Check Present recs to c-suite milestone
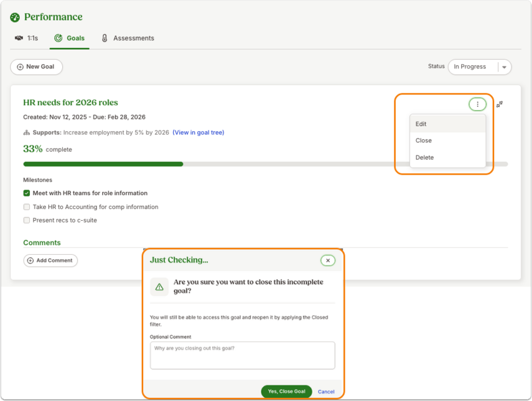Screen dimensions: 532x401 click(27, 220)
